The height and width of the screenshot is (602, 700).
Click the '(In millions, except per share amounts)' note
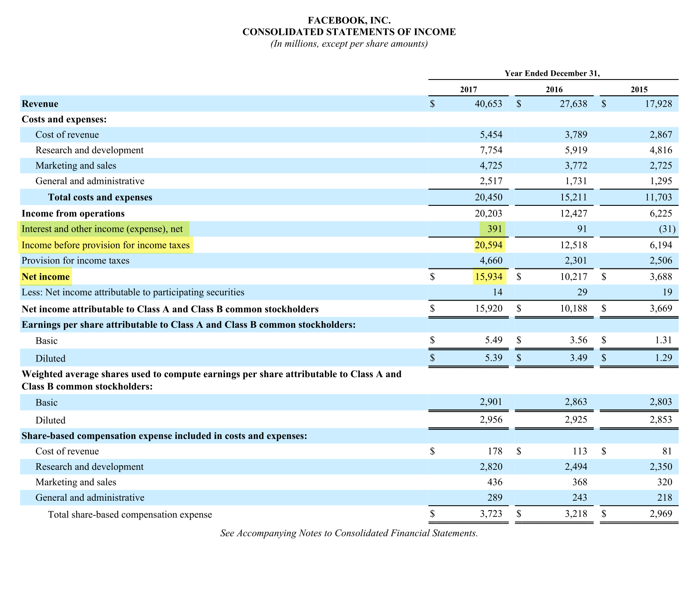(x=349, y=44)
